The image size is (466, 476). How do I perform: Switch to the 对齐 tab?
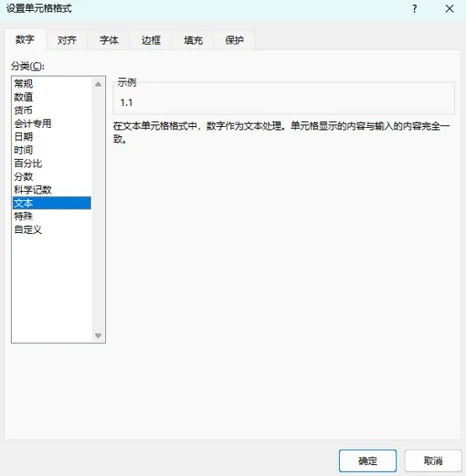tap(67, 40)
